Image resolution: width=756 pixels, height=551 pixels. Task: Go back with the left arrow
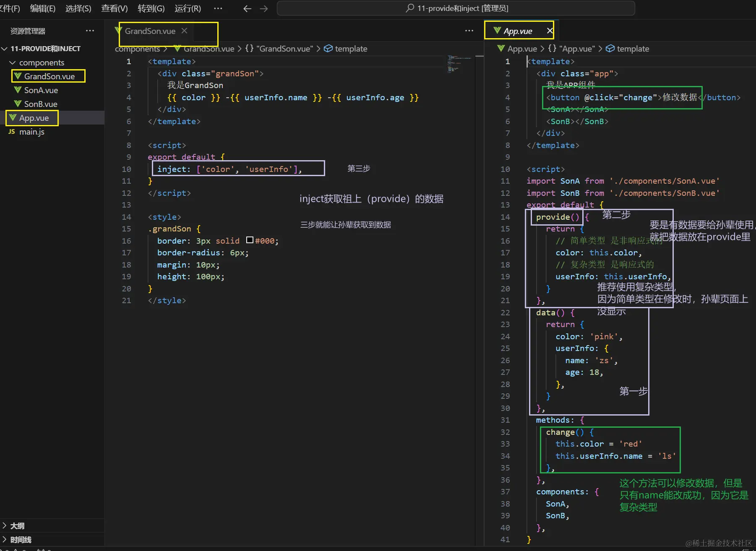[248, 8]
